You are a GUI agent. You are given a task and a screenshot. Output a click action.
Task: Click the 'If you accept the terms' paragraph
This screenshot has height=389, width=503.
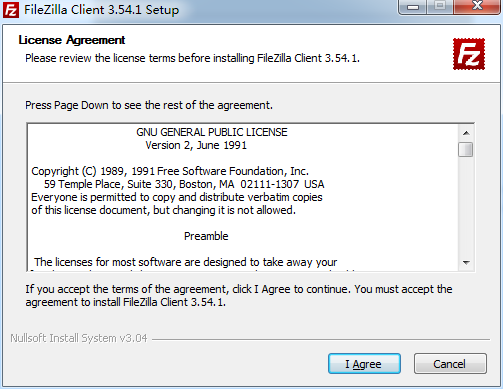pos(239,296)
